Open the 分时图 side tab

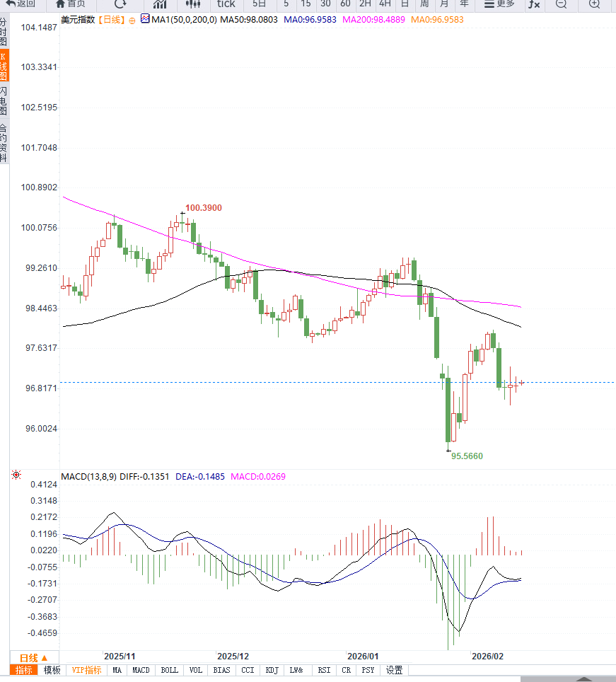[x=4, y=32]
